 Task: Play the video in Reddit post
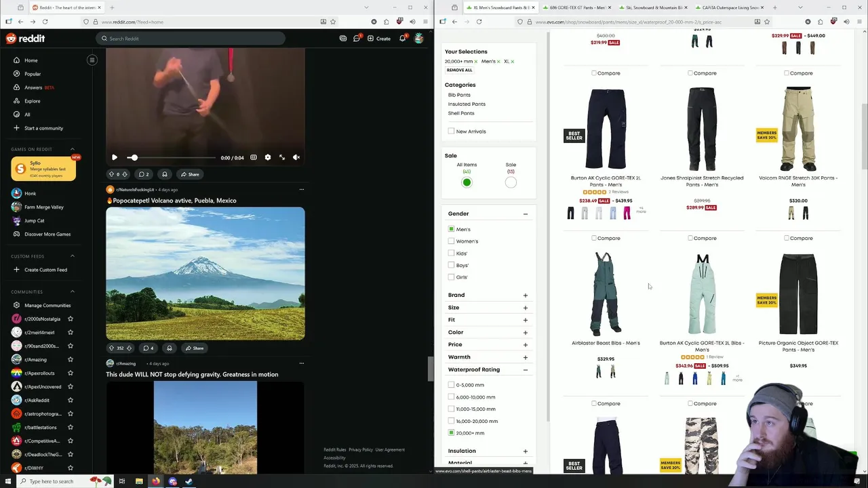point(115,157)
